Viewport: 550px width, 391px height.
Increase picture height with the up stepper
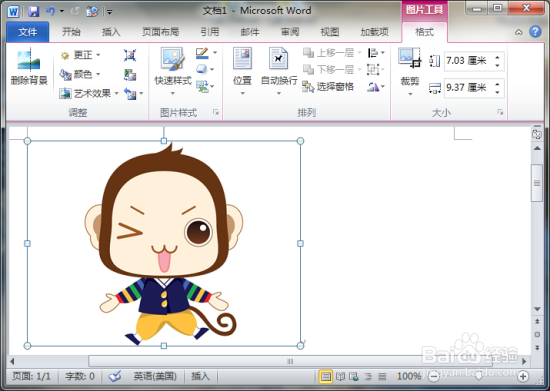point(497,57)
